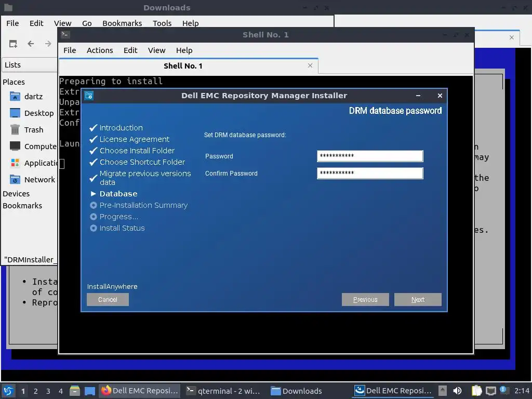Select the Introduction step checkmark
532x399 pixels.
tap(94, 128)
